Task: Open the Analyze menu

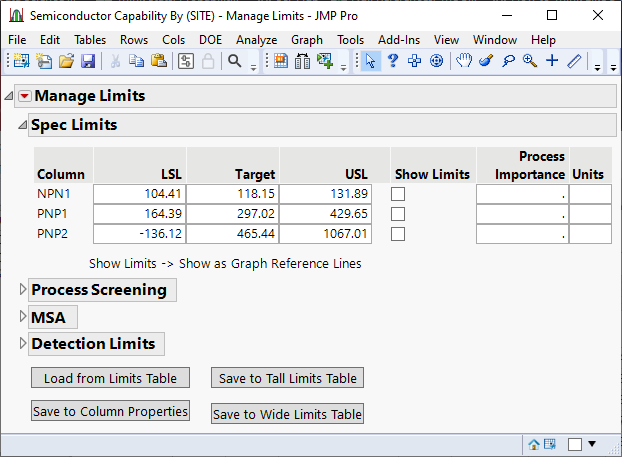Action: pyautogui.click(x=257, y=40)
